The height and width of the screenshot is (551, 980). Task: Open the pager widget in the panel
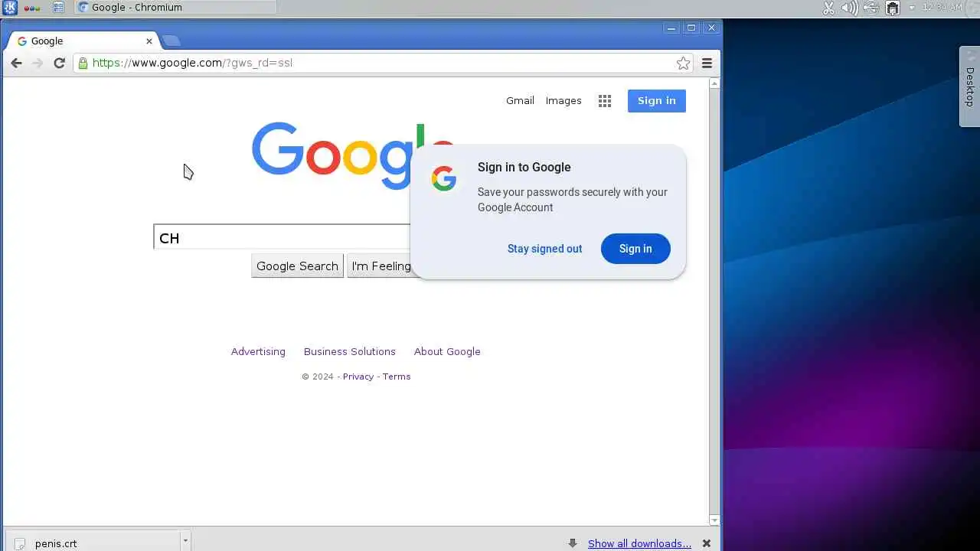coord(58,8)
